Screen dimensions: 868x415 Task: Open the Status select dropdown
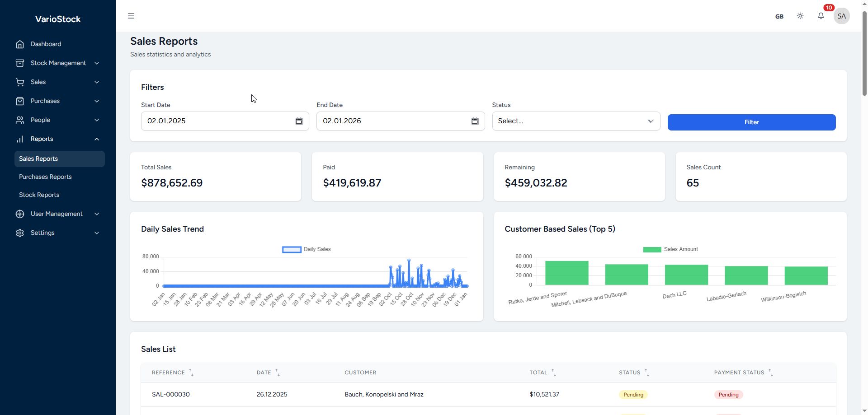pyautogui.click(x=576, y=121)
